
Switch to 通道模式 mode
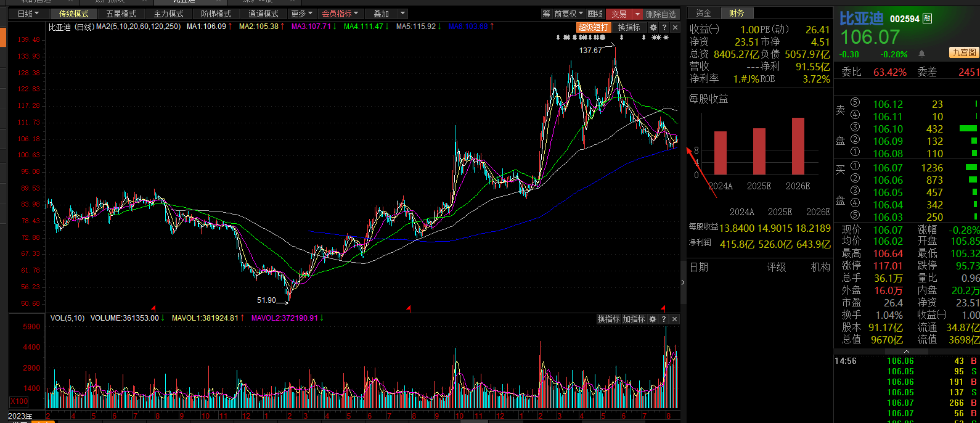point(263,14)
